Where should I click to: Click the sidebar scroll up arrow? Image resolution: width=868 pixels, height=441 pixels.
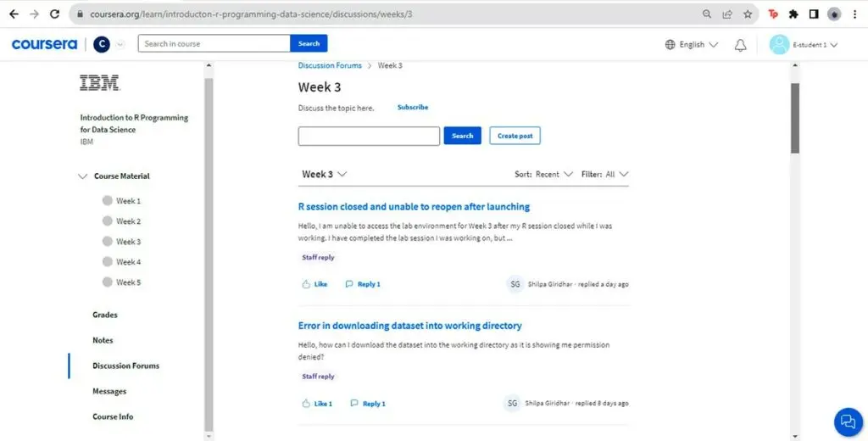[209, 66]
